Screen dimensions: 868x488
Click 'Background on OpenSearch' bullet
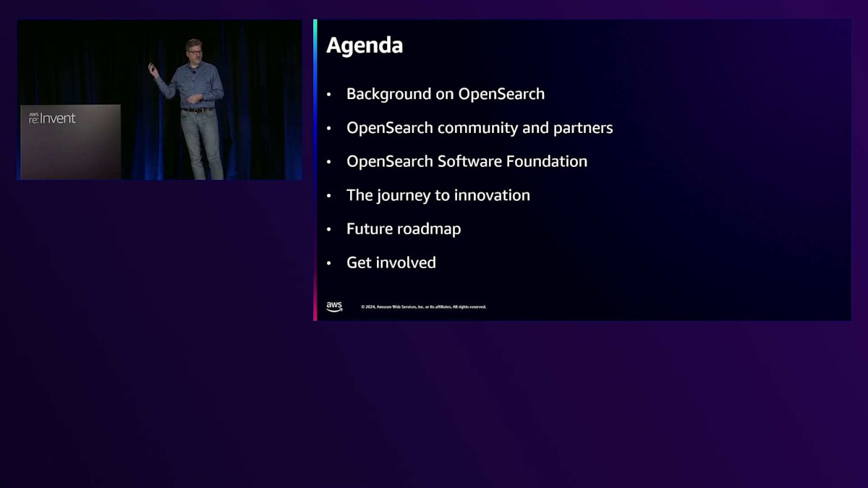[446, 94]
